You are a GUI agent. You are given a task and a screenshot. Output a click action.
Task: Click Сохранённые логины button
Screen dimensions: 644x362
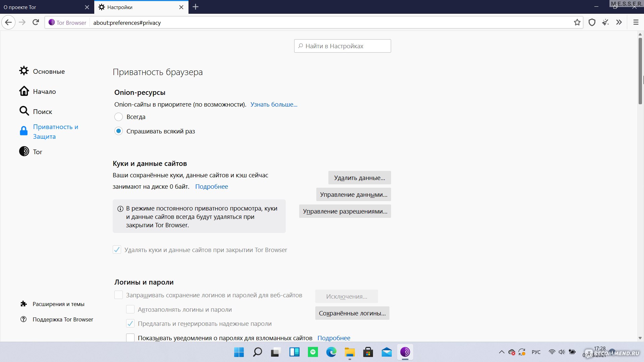click(x=352, y=313)
